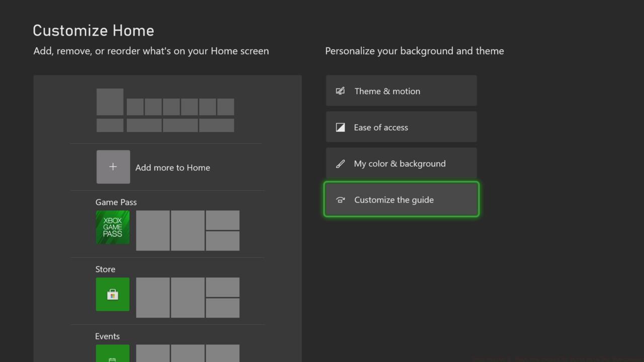Click the Theme & motion icon
The width and height of the screenshot is (644, 362).
(x=341, y=91)
